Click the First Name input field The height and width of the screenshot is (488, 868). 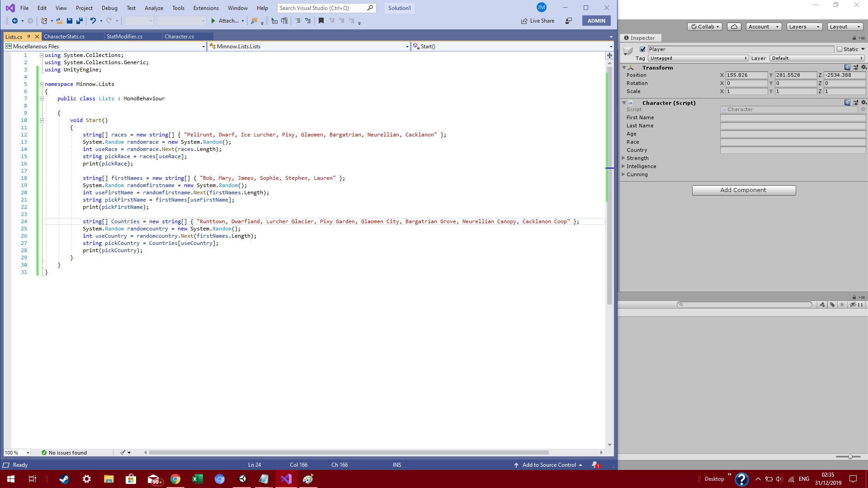coord(793,117)
